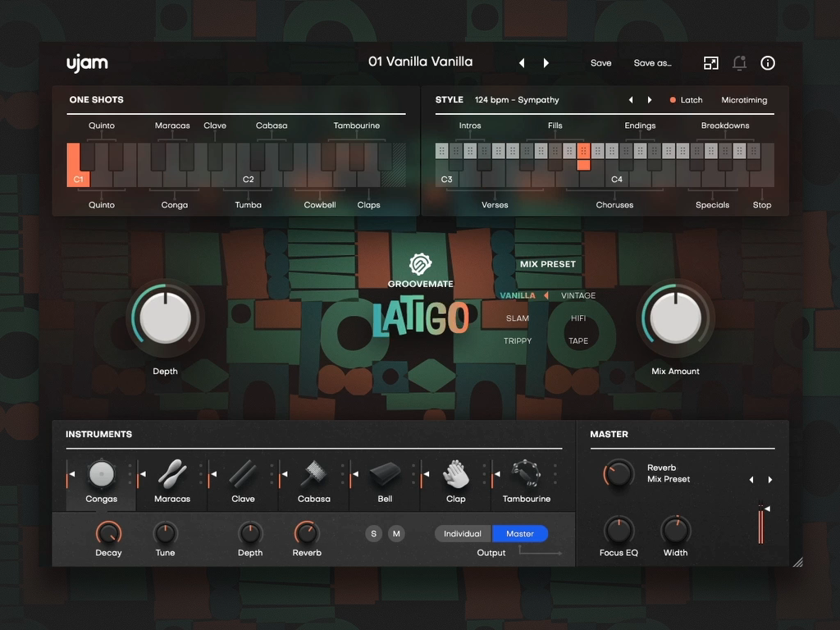This screenshot has height=630, width=840.
Task: Adjust the Maracas volume fader
Action: 139,474
